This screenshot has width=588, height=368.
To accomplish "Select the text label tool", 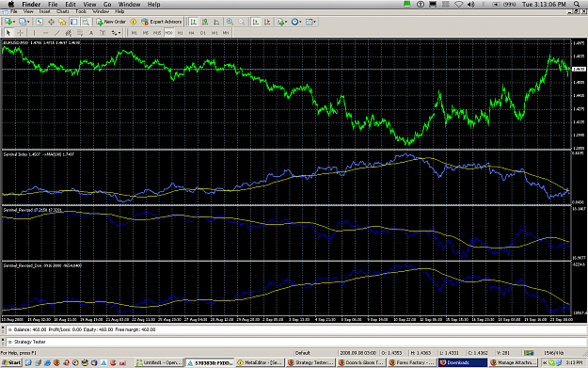I will (x=103, y=33).
